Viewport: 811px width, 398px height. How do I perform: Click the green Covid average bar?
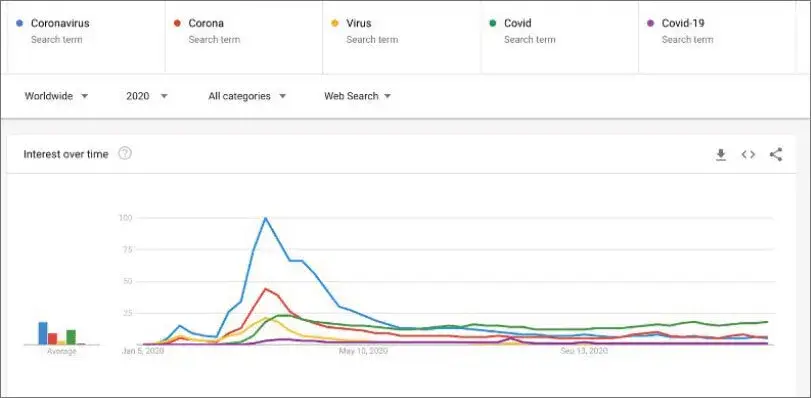point(71,337)
